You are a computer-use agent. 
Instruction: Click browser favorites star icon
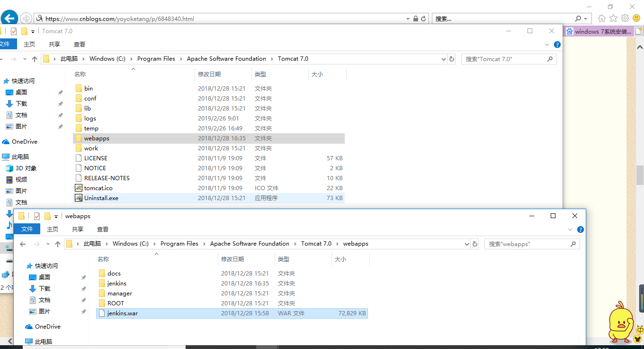(613, 18)
